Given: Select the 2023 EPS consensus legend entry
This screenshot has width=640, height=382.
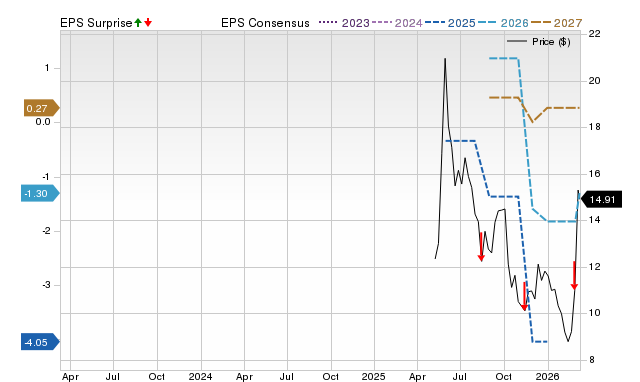Looking at the screenshot, I should [344, 23].
